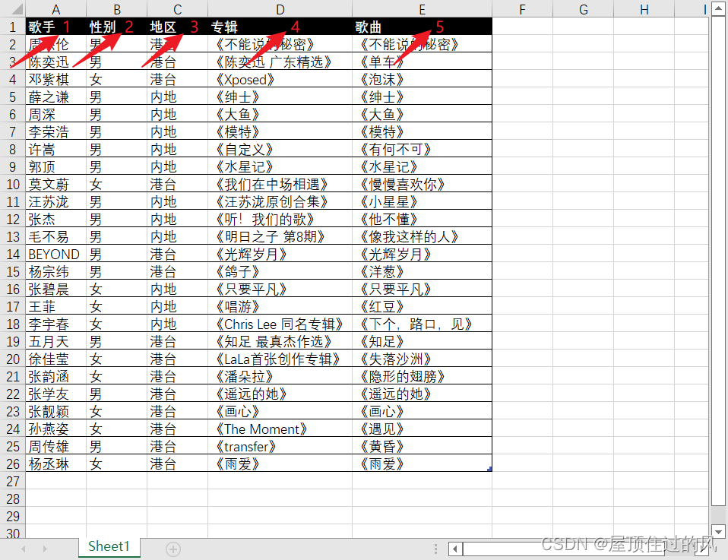Image resolution: width=728 pixels, height=560 pixels.
Task: Select the cell with 王菲
Action: (x=55, y=307)
